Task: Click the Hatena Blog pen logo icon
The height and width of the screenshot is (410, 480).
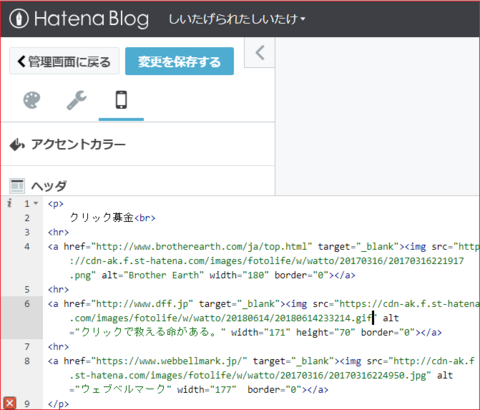Action: click(x=19, y=19)
